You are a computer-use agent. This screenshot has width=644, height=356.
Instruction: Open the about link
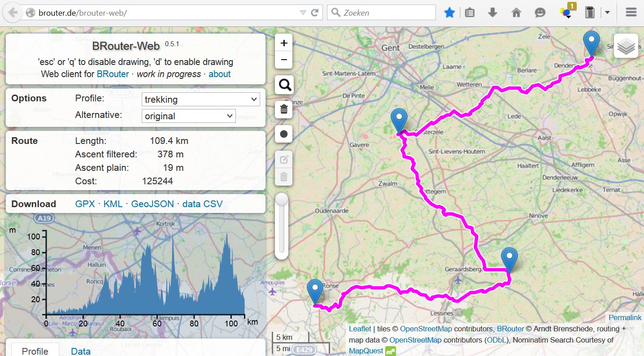219,74
